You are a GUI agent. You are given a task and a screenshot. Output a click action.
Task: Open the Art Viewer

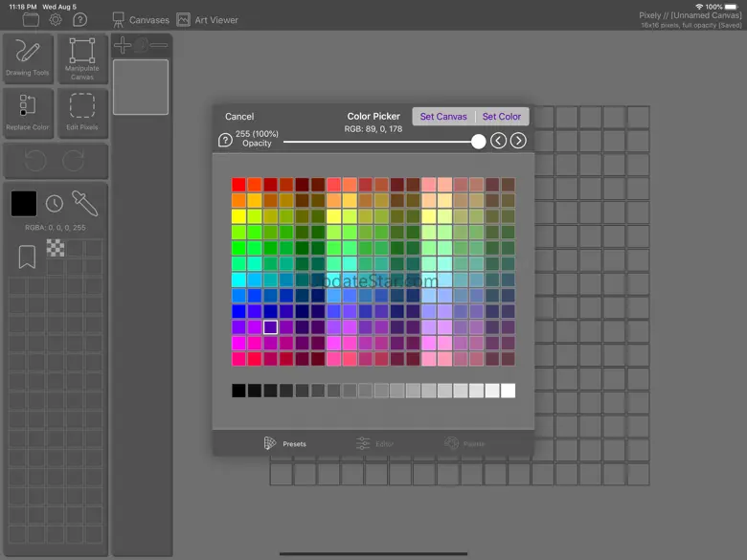click(208, 19)
